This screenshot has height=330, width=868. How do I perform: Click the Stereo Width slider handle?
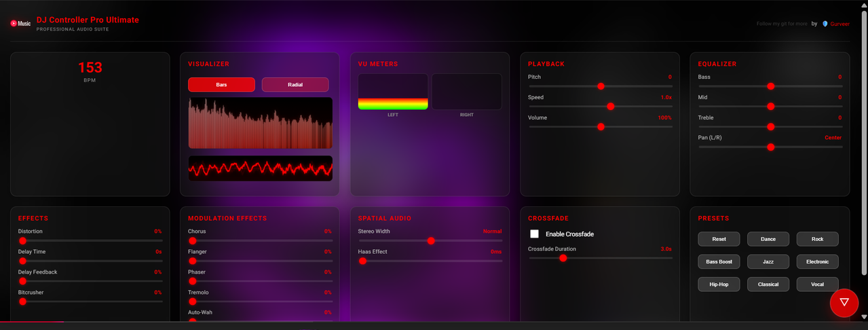coord(431,240)
